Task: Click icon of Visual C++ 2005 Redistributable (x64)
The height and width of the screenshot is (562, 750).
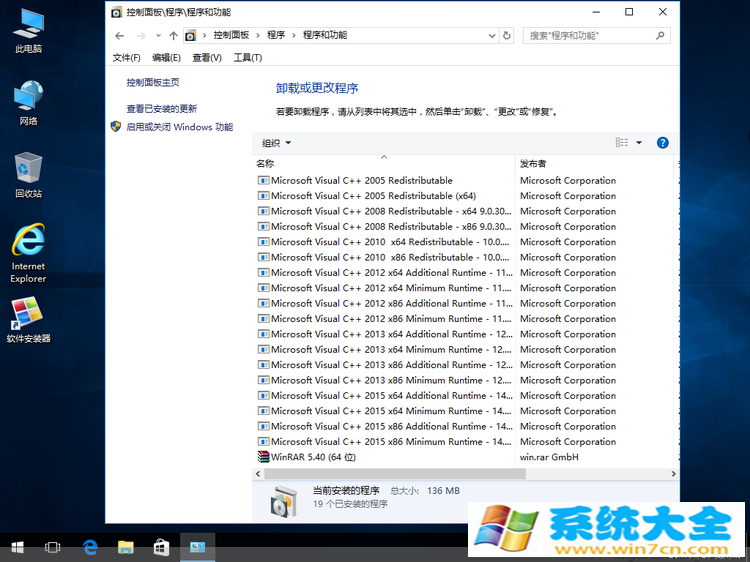Action: pos(263,196)
